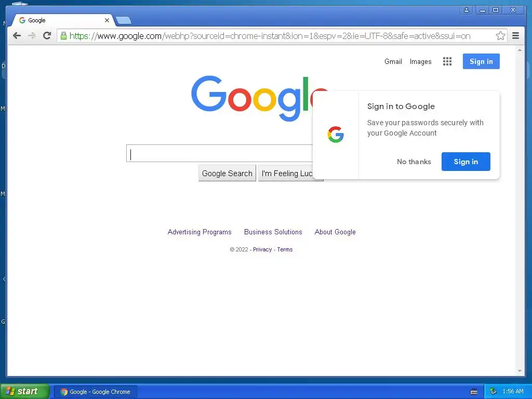The image size is (532, 399).
Task: Click the green padlock security icon
Action: click(x=63, y=36)
